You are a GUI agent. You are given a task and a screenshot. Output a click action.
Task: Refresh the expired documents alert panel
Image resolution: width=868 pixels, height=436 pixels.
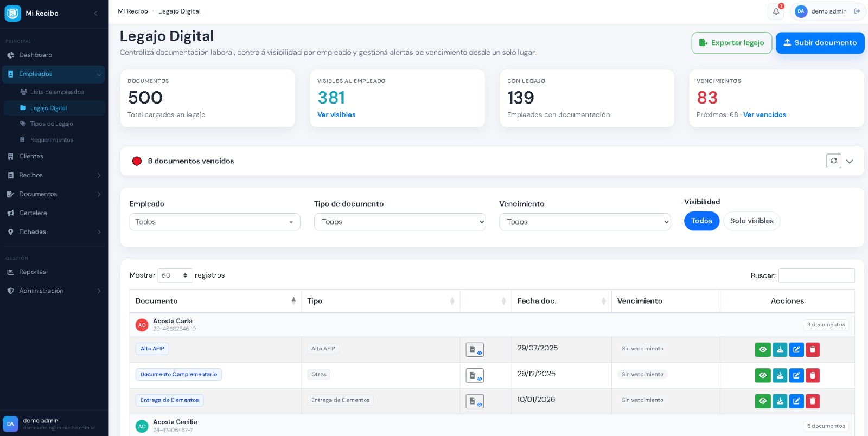pyautogui.click(x=834, y=161)
